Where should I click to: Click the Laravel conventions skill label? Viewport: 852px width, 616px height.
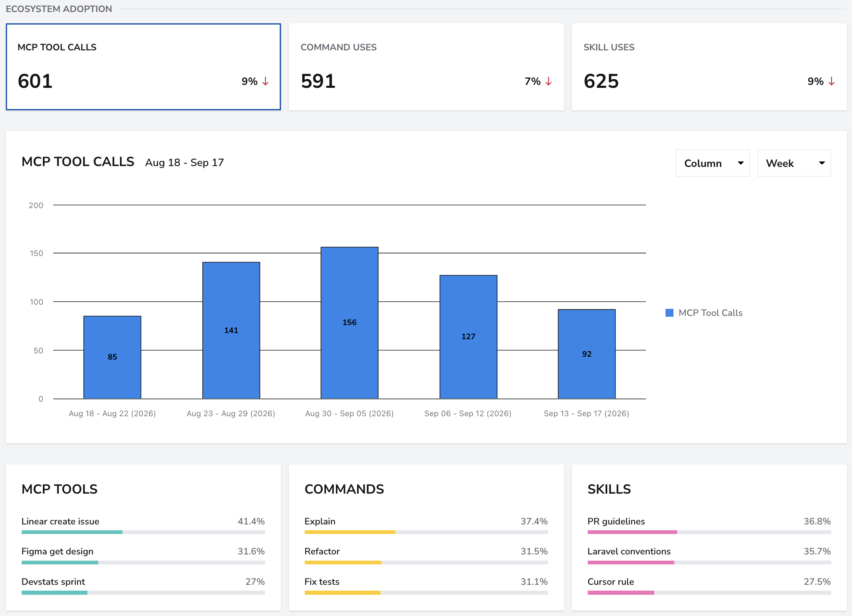[629, 551]
